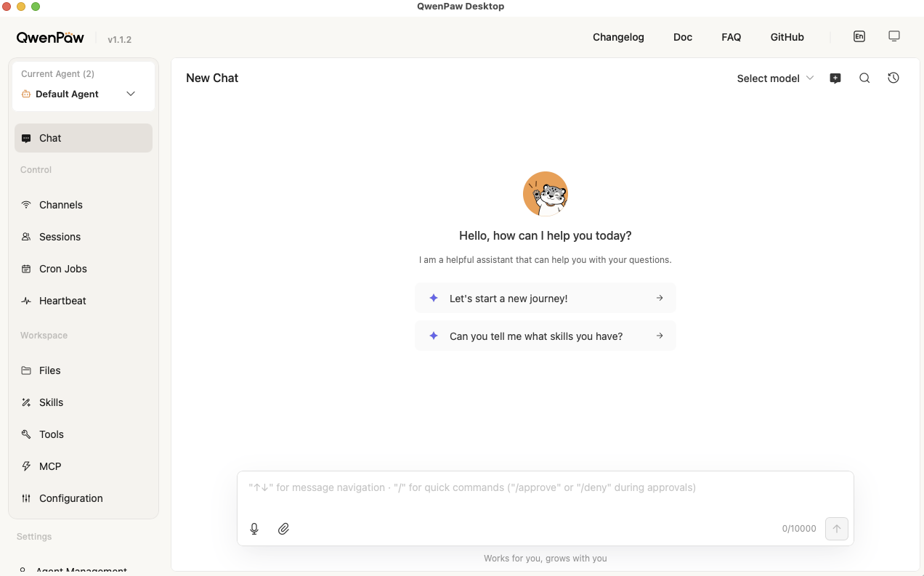Click the send message arrow button
924x576 pixels.
[836, 528]
